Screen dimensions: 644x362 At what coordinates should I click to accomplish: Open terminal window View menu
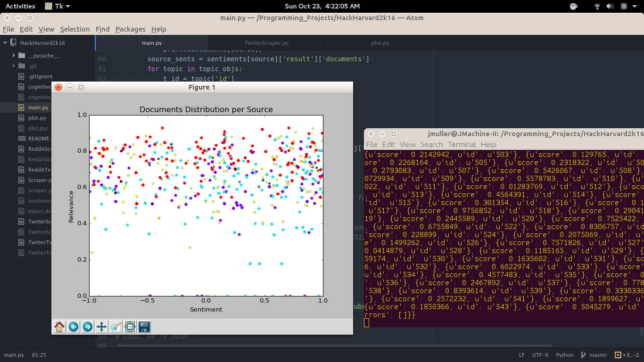408,145
